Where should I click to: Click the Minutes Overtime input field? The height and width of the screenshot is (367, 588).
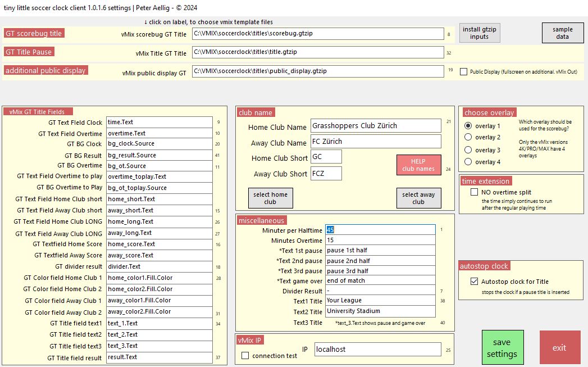[380, 240]
